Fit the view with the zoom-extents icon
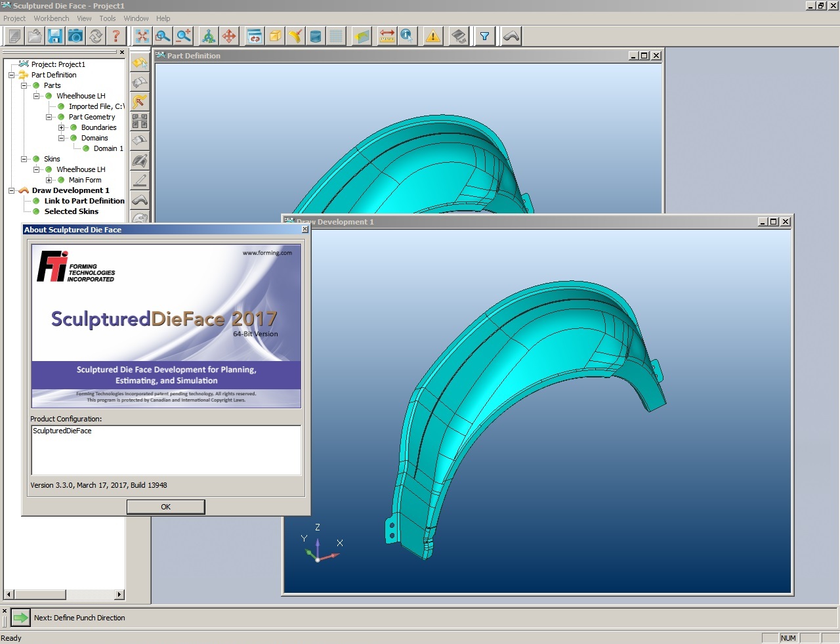 pyautogui.click(x=142, y=36)
